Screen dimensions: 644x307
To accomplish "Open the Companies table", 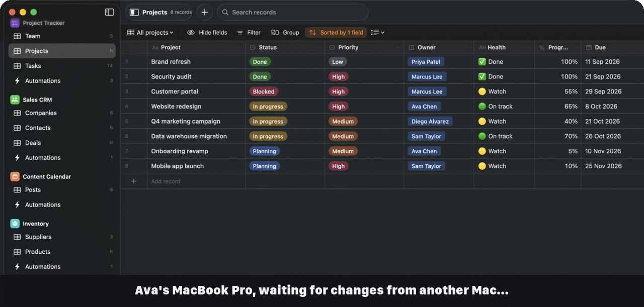I will coord(62,113).
